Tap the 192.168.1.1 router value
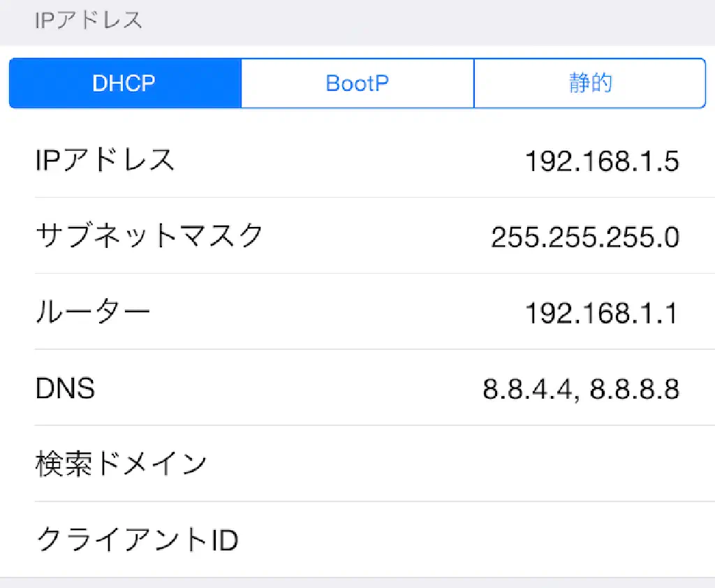The height and width of the screenshot is (588, 715). (602, 314)
